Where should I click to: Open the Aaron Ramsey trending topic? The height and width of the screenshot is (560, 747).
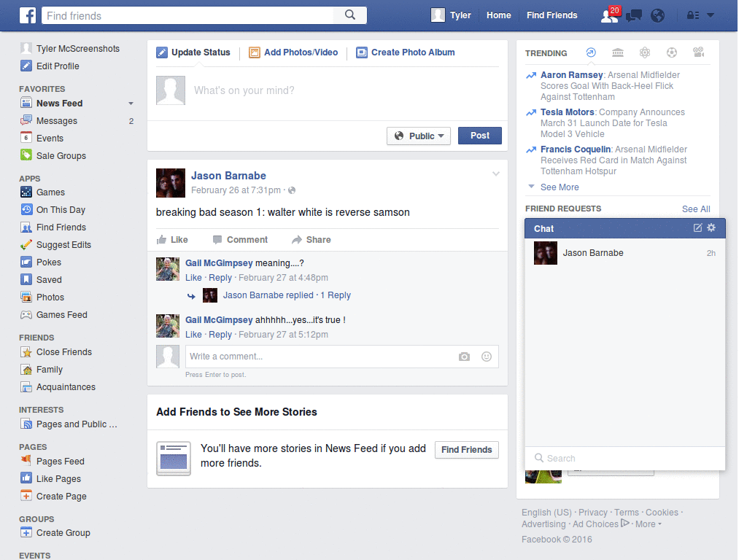point(571,75)
